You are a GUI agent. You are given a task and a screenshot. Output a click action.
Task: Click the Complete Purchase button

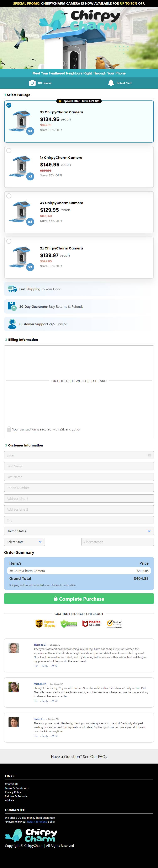point(79,599)
